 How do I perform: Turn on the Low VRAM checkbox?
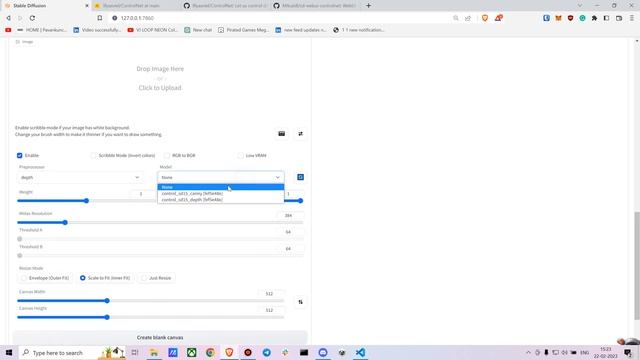coord(240,156)
